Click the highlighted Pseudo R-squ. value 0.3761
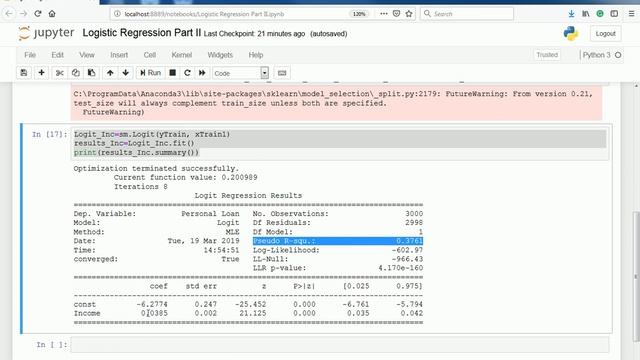 (409, 241)
